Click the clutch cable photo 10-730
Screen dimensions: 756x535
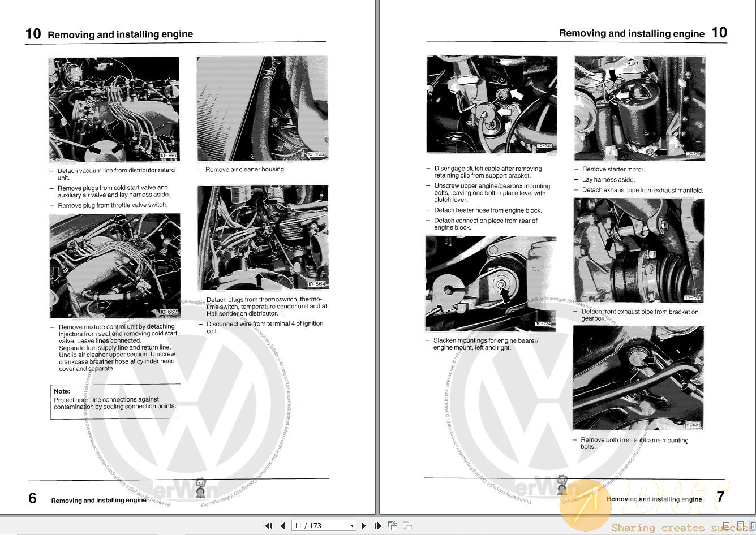pyautogui.click(x=491, y=104)
